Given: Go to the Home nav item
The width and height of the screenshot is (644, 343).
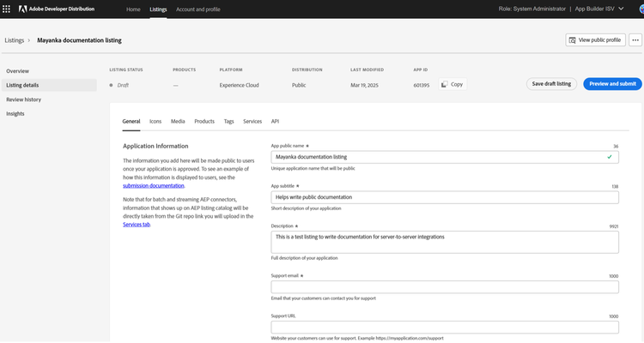Looking at the screenshot, I should [x=133, y=9].
